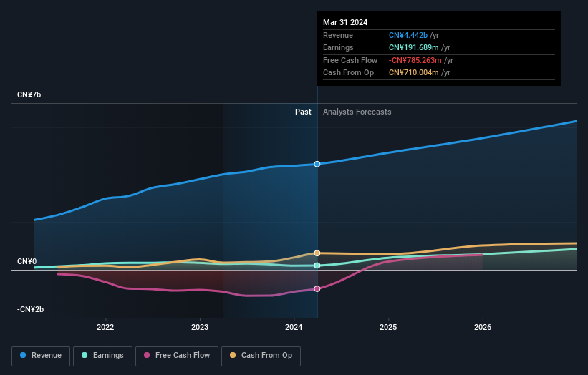Select the Revenue data point marker on the chart
The height and width of the screenshot is (375, 588).
pos(317,164)
